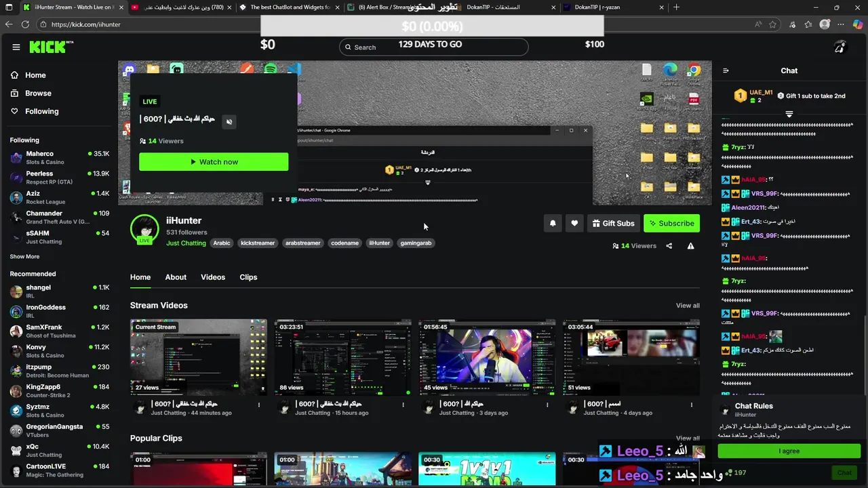Viewport: 868px width, 488px height.
Task: Switch to best ChatBot and Widgets tab
Action: [288, 7]
